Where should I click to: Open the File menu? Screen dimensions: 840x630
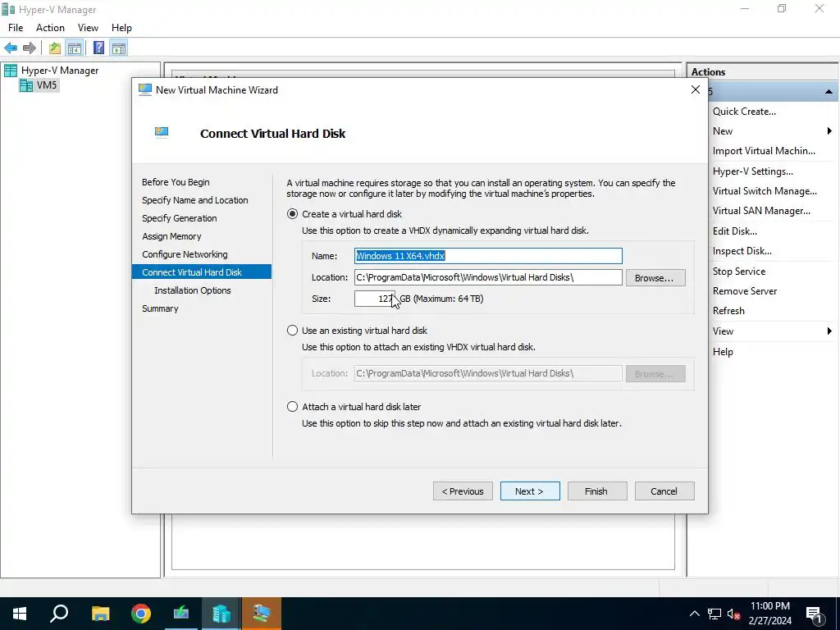[16, 28]
